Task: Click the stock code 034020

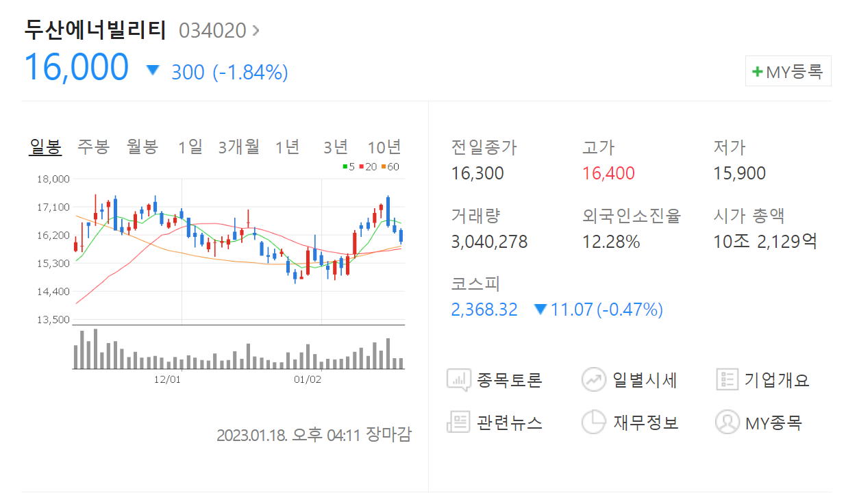Action: pyautogui.click(x=212, y=30)
